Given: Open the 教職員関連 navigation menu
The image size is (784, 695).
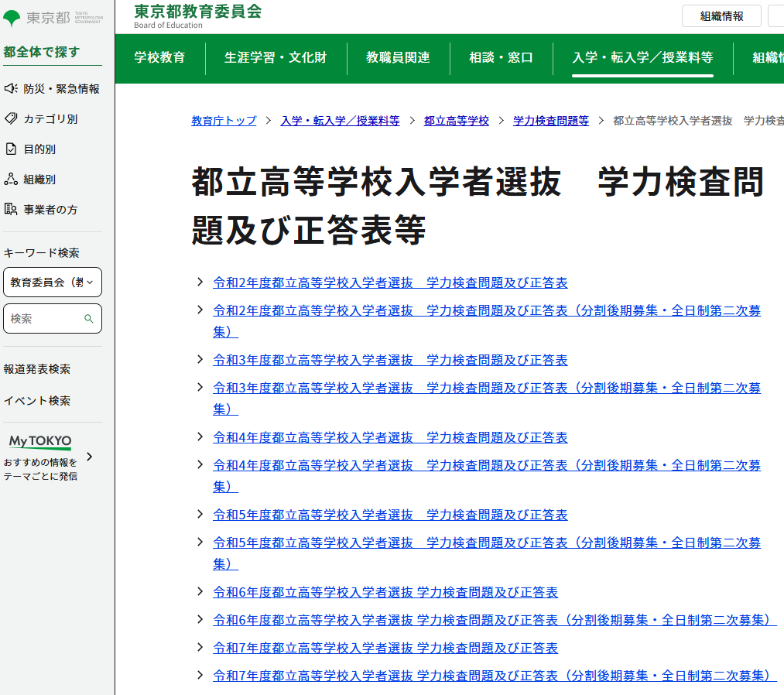Looking at the screenshot, I should point(398,57).
